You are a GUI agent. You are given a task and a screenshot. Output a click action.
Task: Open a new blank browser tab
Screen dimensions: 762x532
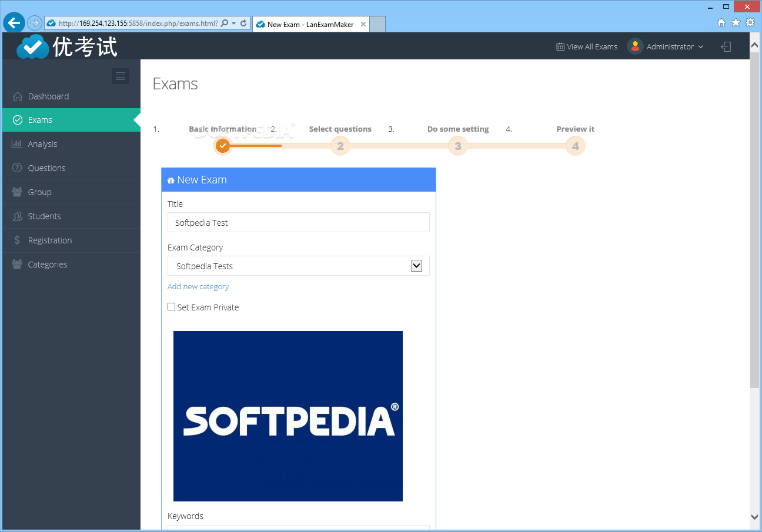pos(377,24)
